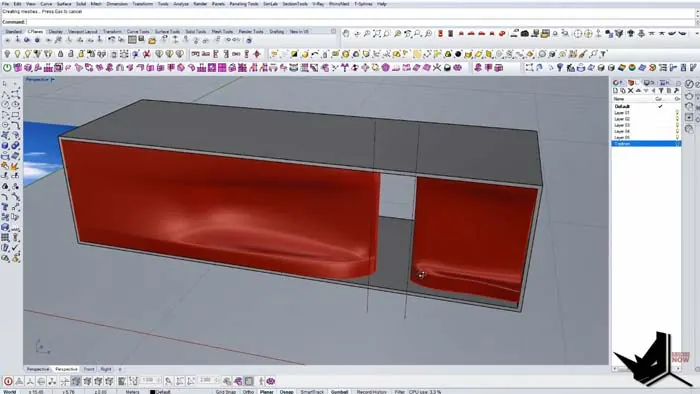Open the Help menu
The height and width of the screenshot is (394, 700).
click(382, 4)
